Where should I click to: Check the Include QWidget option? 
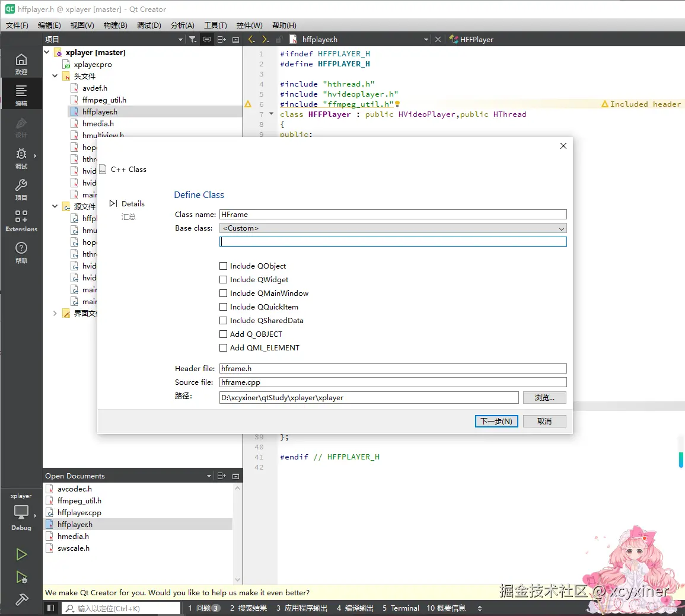point(224,280)
